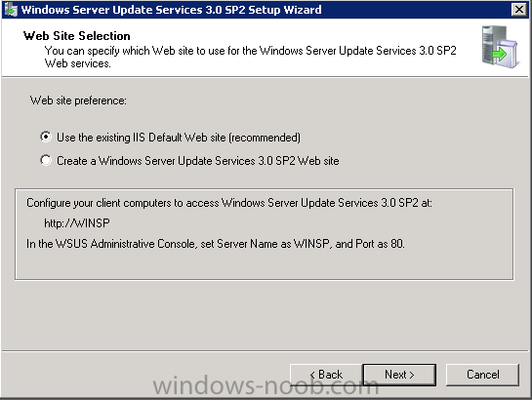The height and width of the screenshot is (400, 532).
Task: Click the http://WINSP address text
Action: pos(77,223)
